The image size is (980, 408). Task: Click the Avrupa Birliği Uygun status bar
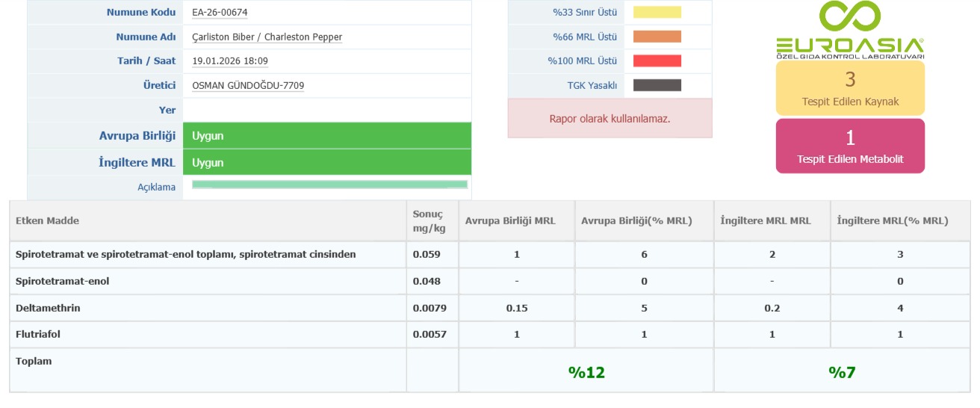point(326,136)
